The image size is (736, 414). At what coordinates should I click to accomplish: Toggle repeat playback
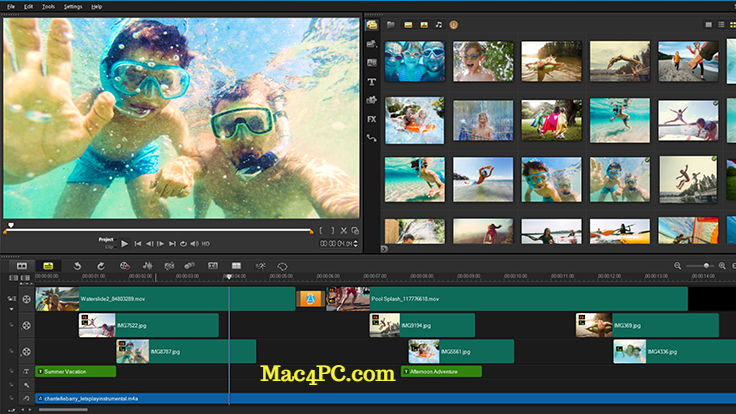[x=183, y=244]
